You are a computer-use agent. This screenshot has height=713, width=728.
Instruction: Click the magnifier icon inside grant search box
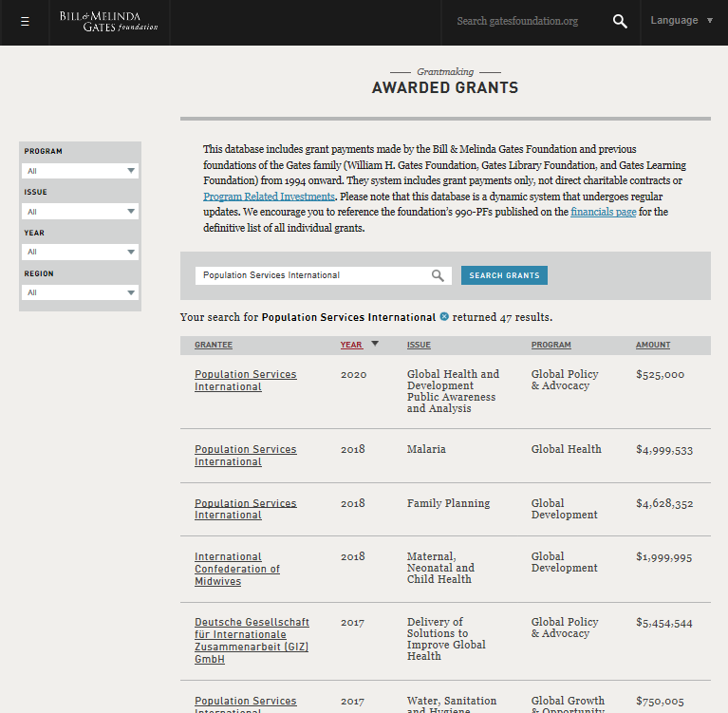pos(438,275)
